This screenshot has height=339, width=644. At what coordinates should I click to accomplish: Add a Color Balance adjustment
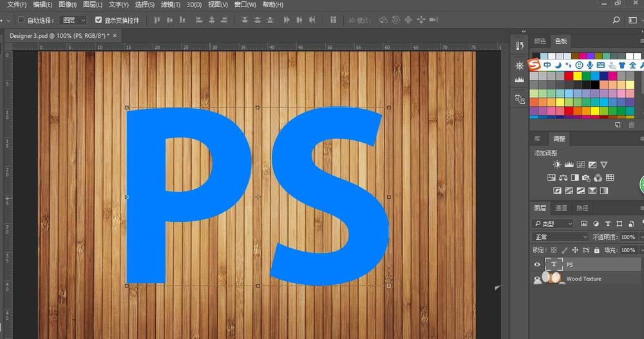[x=563, y=178]
